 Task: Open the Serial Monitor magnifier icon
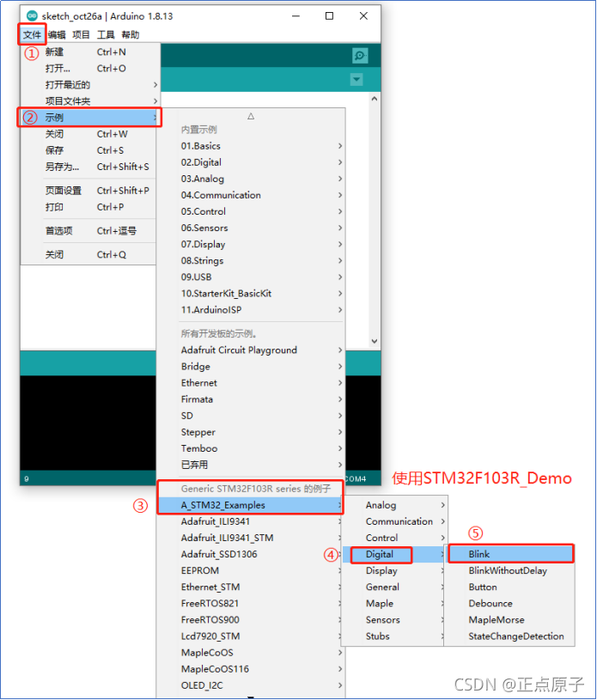359,56
